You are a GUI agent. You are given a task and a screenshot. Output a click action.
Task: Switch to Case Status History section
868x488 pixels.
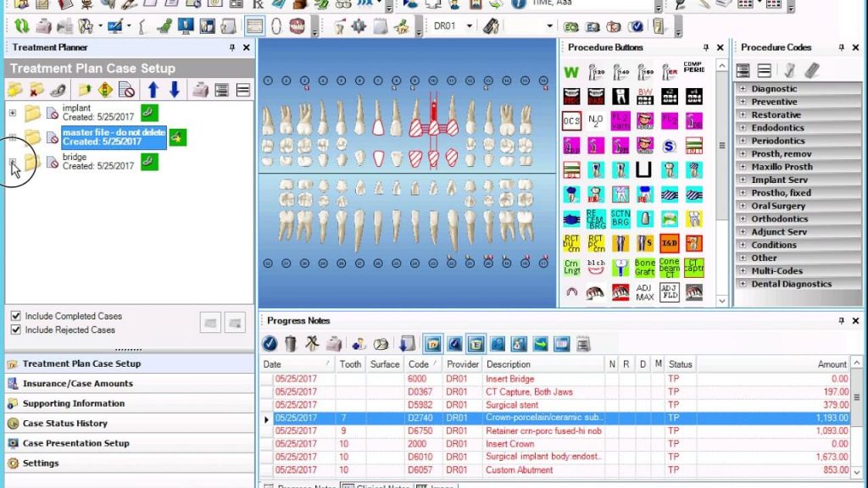tap(64, 423)
